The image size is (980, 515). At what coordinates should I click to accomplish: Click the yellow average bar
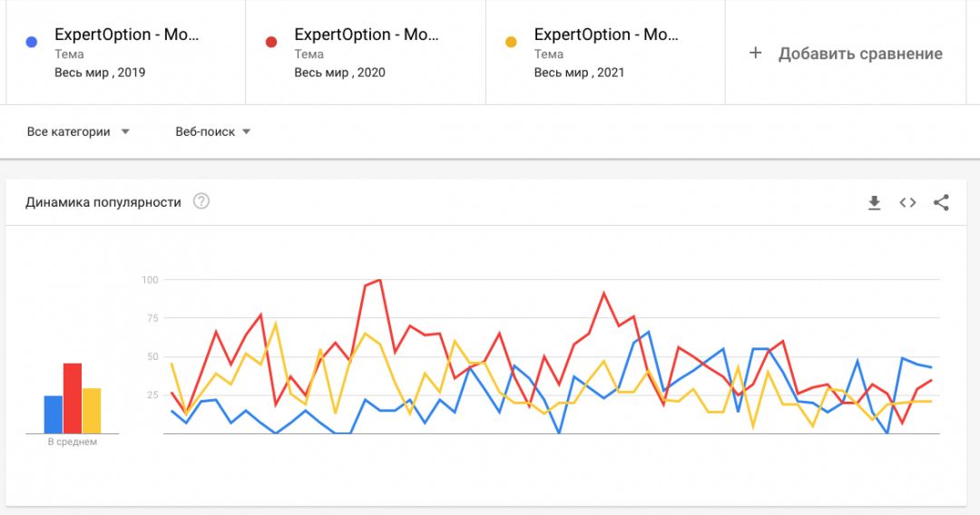(x=92, y=411)
